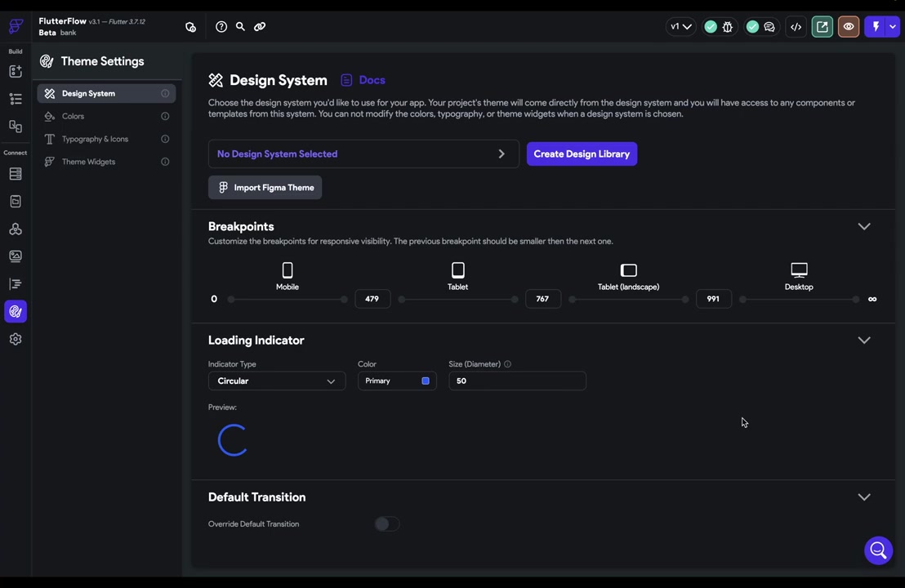This screenshot has height=588, width=905.
Task: Open the Indicator Type Circular dropdown
Action: [276, 381]
